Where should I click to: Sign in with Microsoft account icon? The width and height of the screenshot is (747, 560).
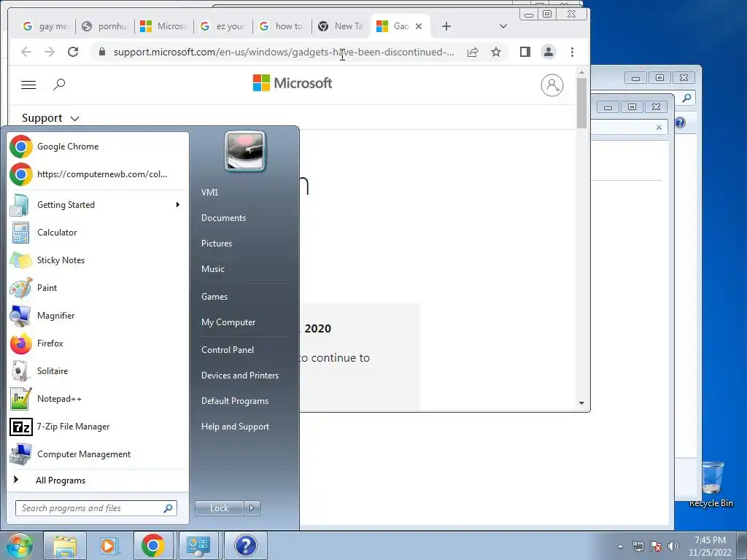pos(552,85)
